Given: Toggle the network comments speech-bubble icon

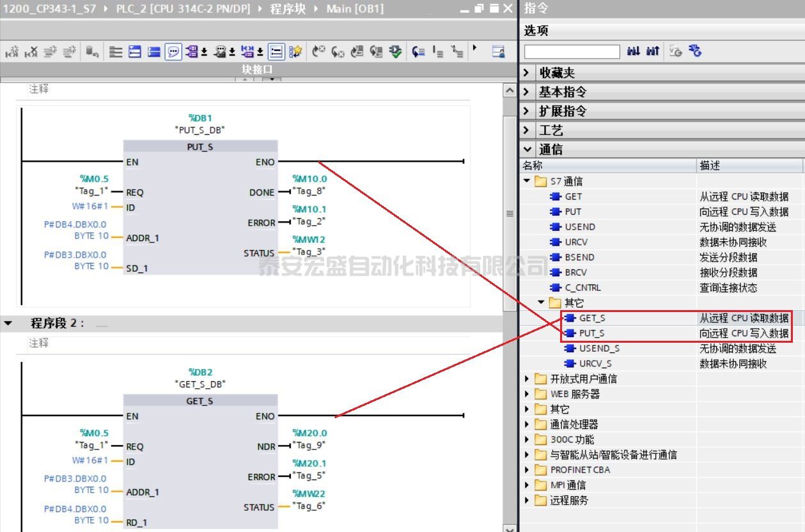Looking at the screenshot, I should 173,52.
